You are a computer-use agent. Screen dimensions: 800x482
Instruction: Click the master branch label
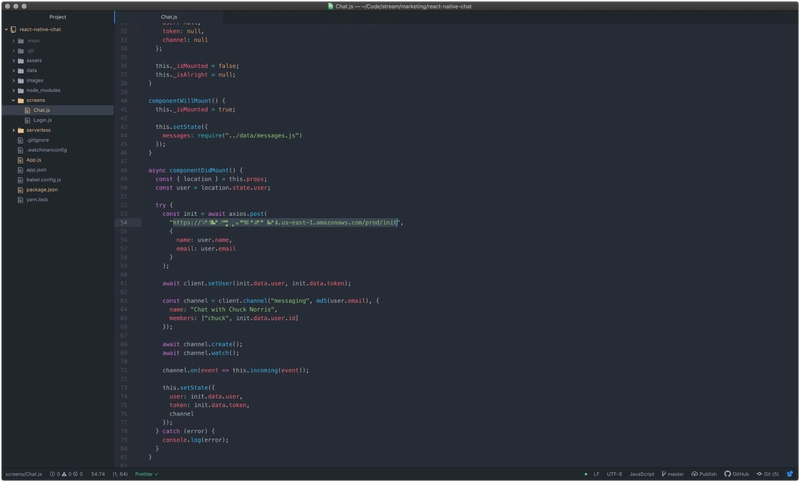676,474
